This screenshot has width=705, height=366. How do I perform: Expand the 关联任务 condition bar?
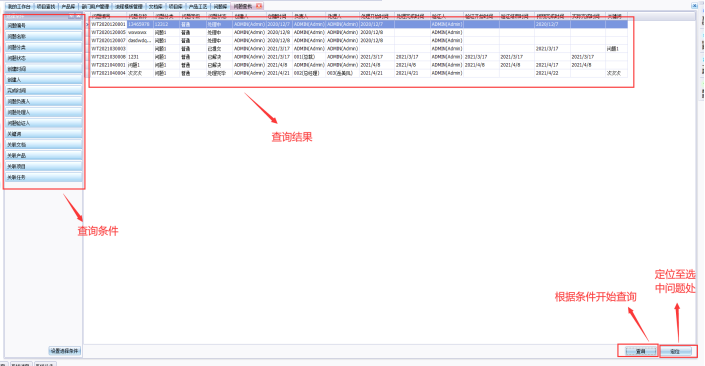click(44, 177)
